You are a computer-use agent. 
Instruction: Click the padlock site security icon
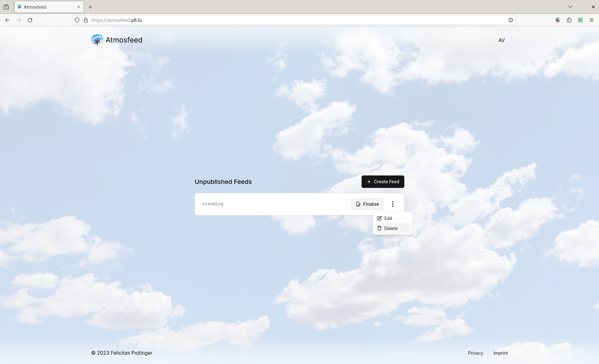point(86,20)
